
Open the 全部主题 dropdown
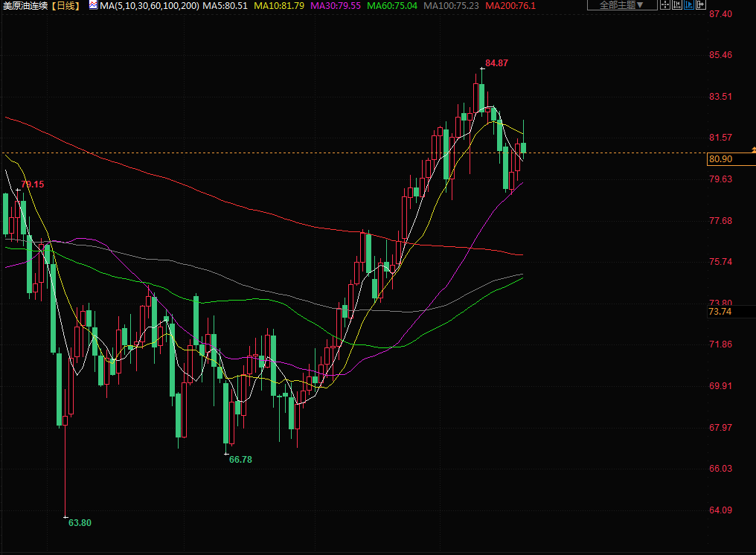622,5
